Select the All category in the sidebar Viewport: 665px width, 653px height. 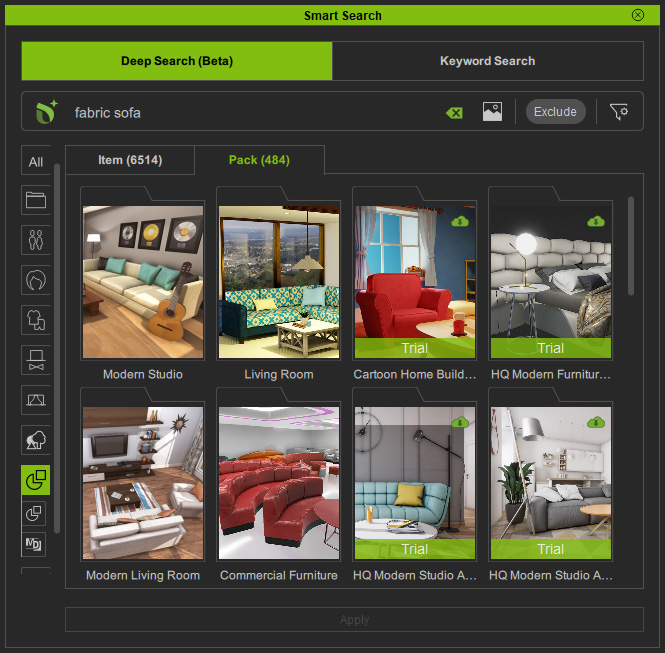(36, 162)
